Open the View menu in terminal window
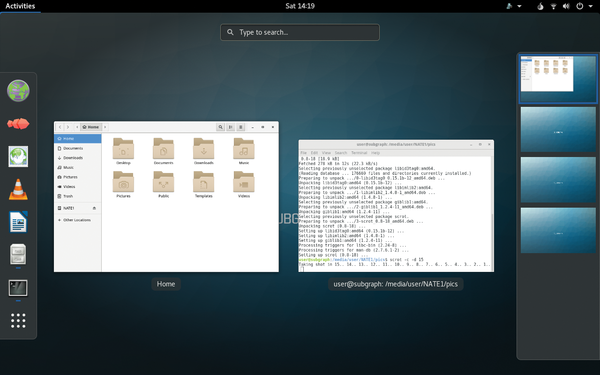The image size is (600, 375). (326, 153)
